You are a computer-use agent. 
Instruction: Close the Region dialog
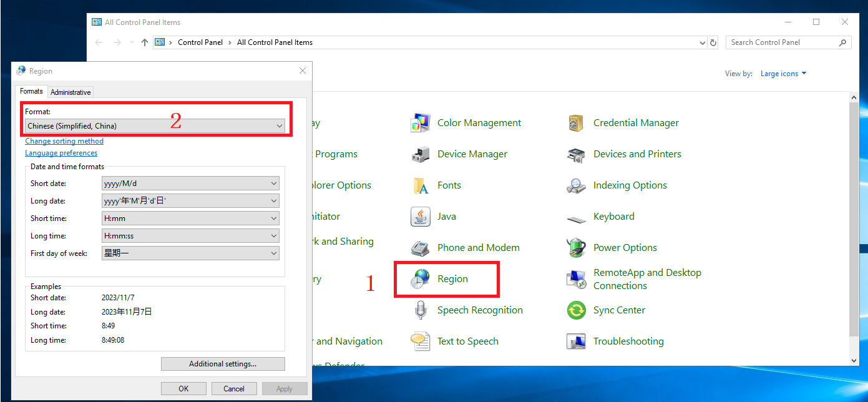[x=303, y=71]
